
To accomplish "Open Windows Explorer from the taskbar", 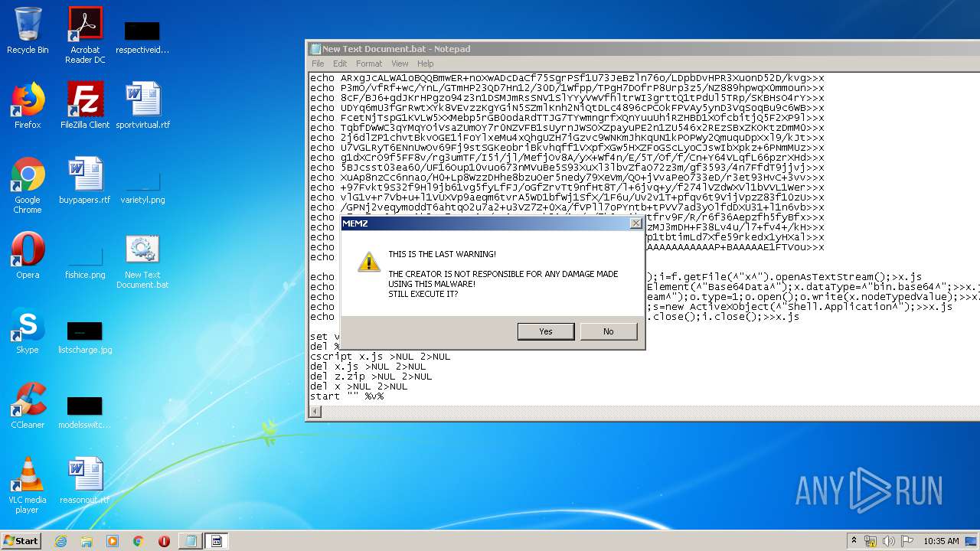I will pos(87,540).
